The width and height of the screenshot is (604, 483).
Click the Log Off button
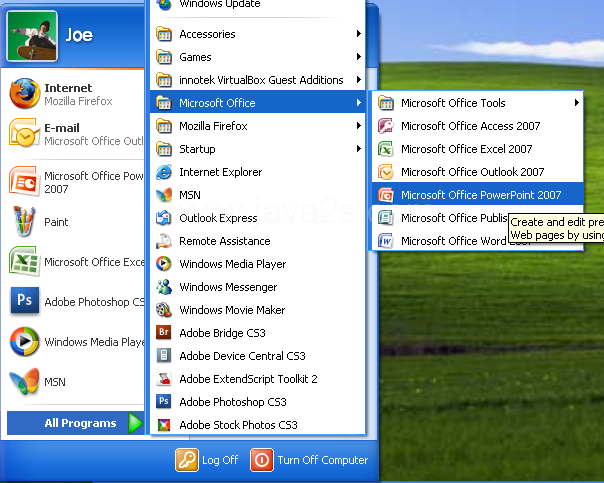click(207, 460)
